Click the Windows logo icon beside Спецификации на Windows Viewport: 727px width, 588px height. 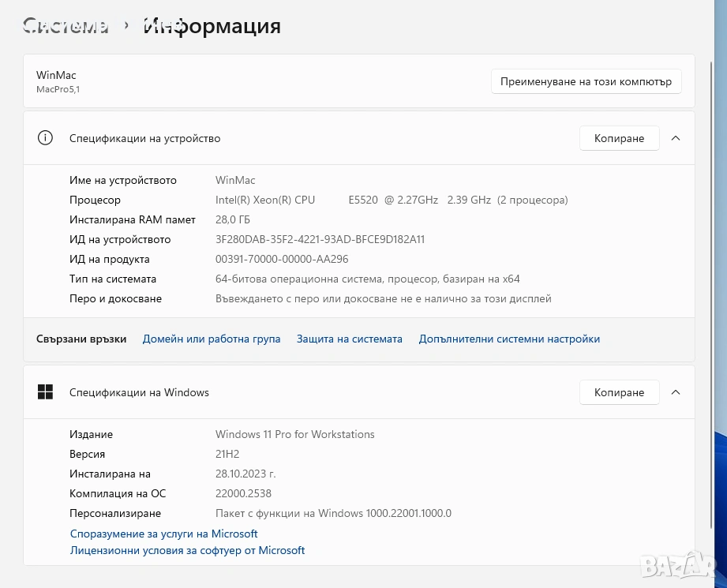point(46,392)
